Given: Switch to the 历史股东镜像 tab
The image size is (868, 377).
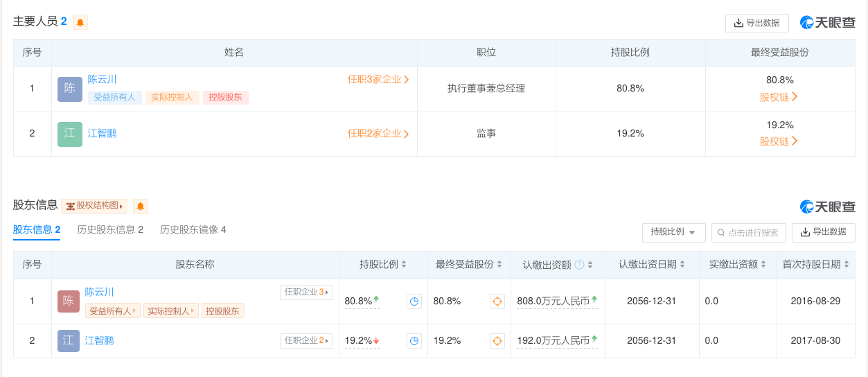Looking at the screenshot, I should point(193,229).
